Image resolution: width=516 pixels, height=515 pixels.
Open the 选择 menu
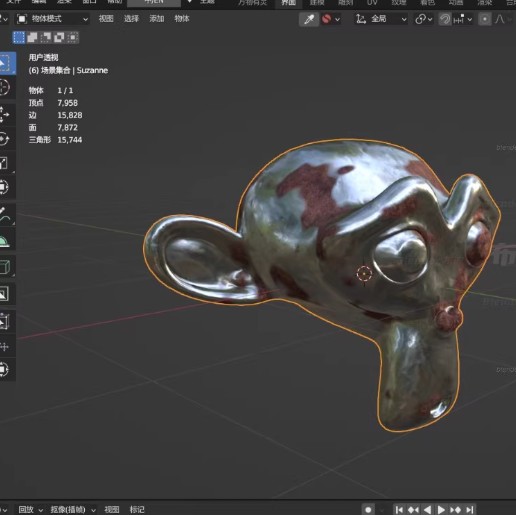coord(131,19)
